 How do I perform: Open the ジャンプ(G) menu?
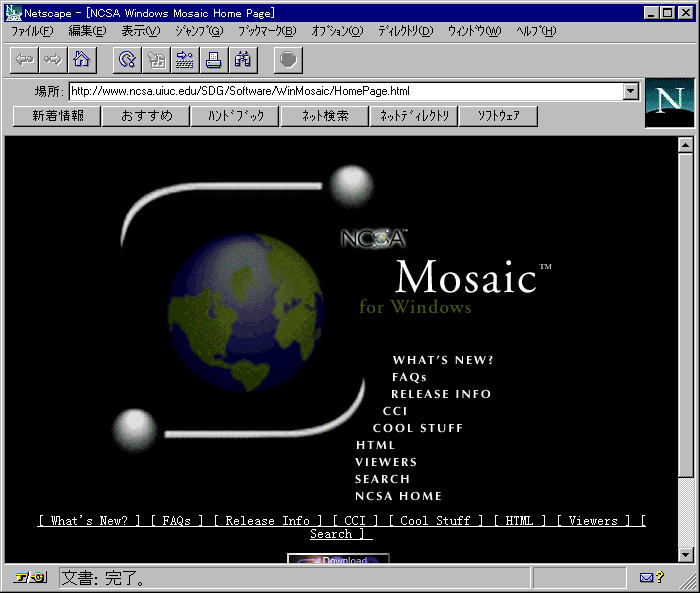point(199,31)
